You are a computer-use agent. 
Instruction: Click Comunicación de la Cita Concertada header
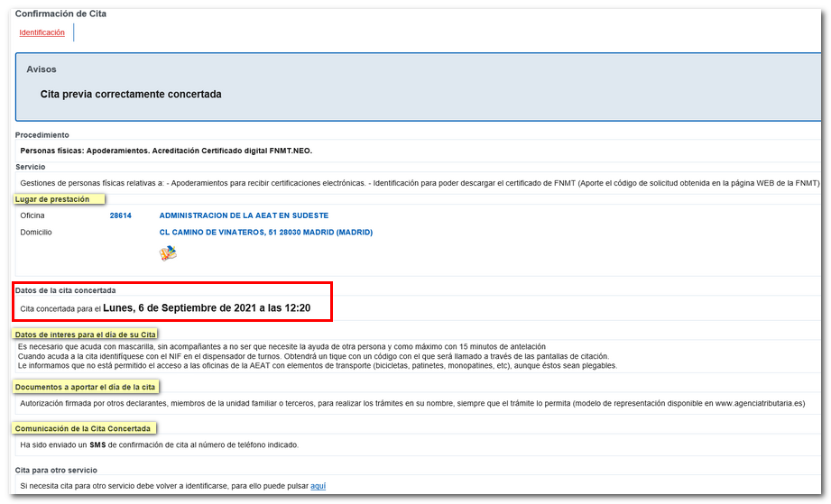click(x=85, y=428)
